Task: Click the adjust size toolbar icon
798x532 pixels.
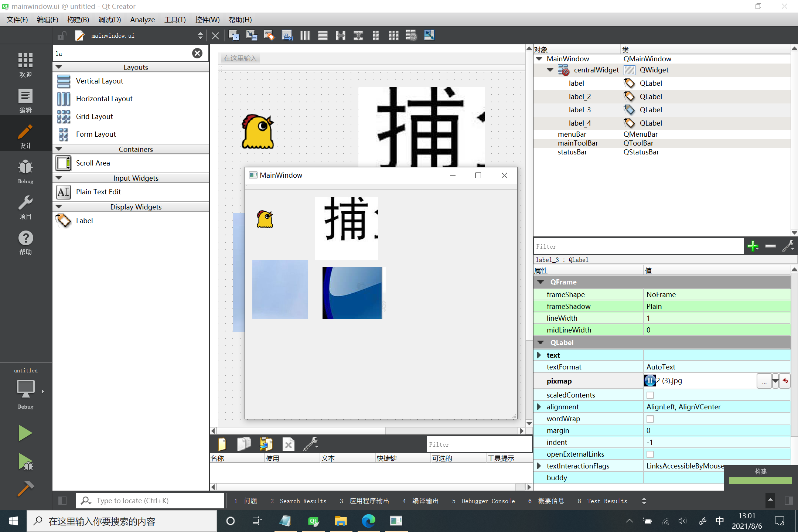Action: 429,35
